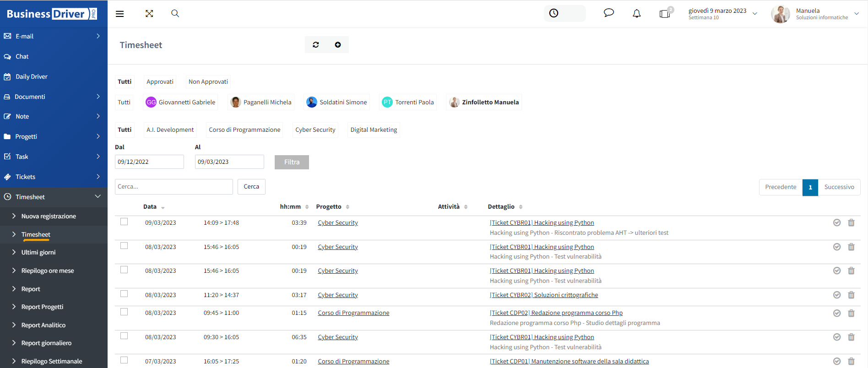
Task: Open notifications bell icon
Action: pyautogui.click(x=637, y=14)
